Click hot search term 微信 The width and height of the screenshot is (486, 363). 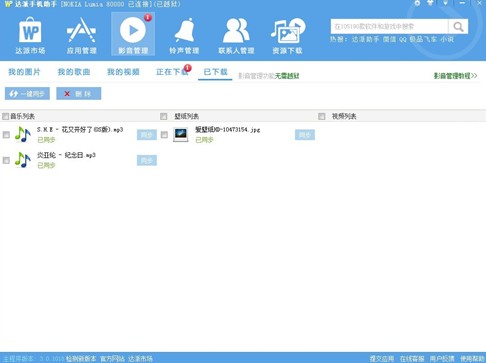pos(389,39)
